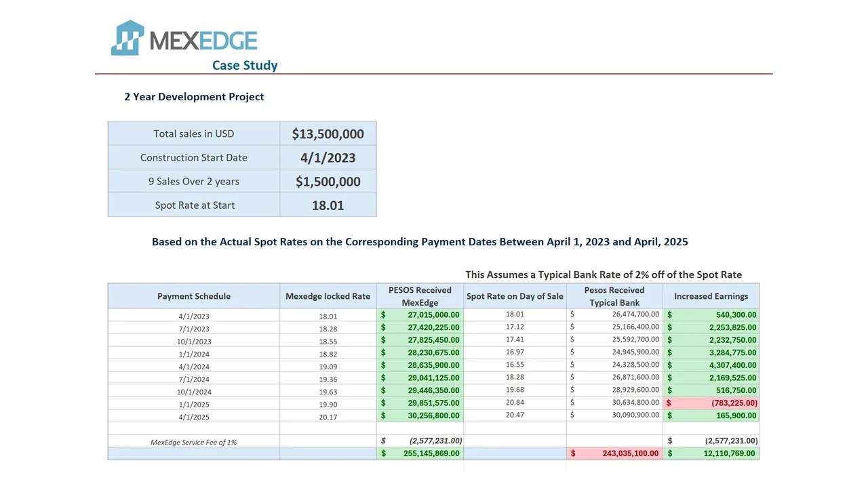Select the Case Study heading
Screen dimensions: 868x488
coord(245,66)
